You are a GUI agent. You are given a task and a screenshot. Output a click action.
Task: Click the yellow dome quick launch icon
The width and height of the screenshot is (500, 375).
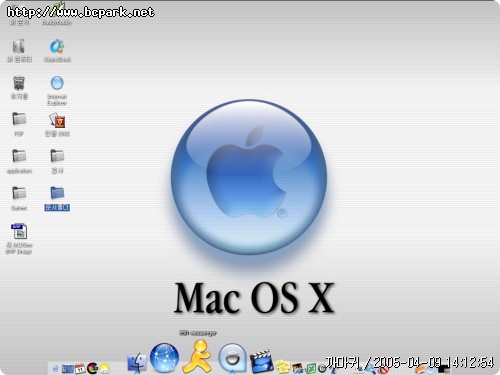click(x=104, y=369)
